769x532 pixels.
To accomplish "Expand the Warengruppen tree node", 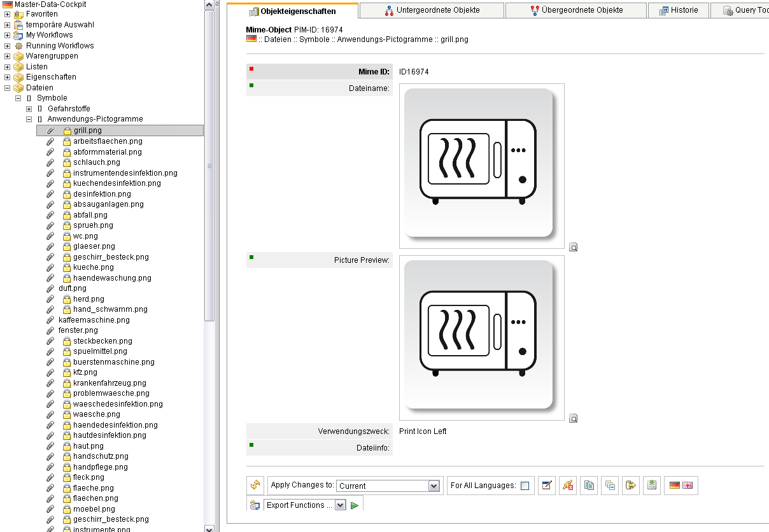I will tap(8, 56).
